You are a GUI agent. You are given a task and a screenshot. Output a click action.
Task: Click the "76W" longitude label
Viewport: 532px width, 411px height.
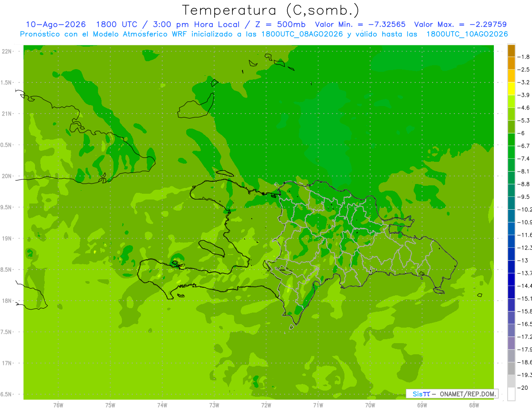click(x=58, y=405)
